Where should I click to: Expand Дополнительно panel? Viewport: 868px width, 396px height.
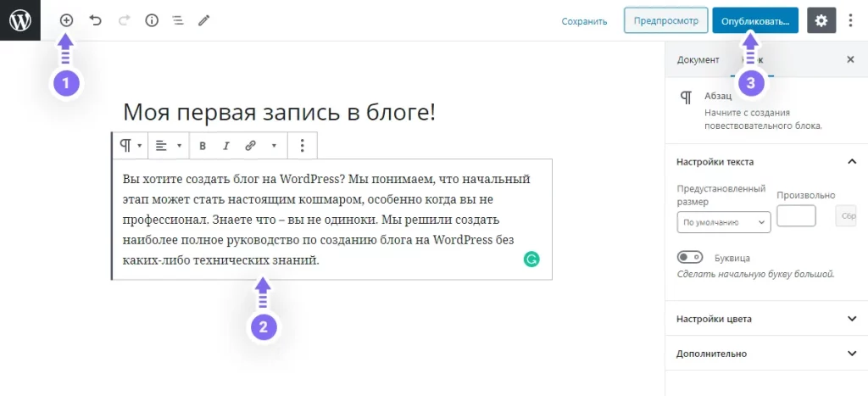pyautogui.click(x=766, y=354)
